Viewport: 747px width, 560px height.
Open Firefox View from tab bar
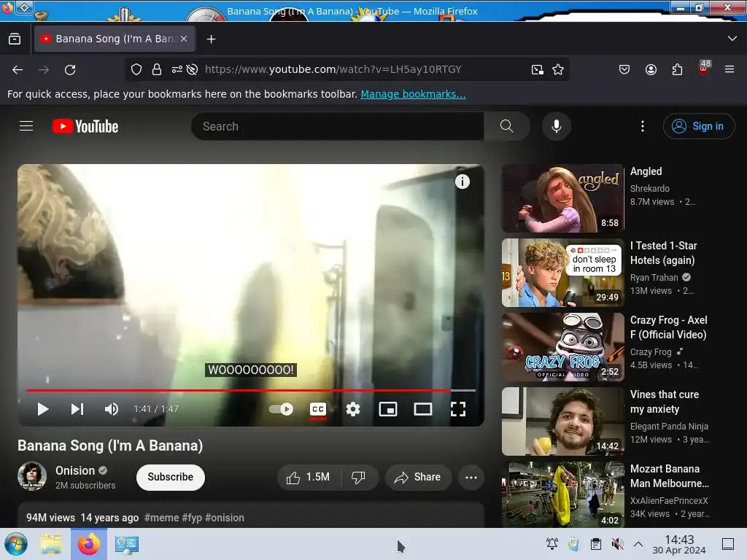coord(15,39)
